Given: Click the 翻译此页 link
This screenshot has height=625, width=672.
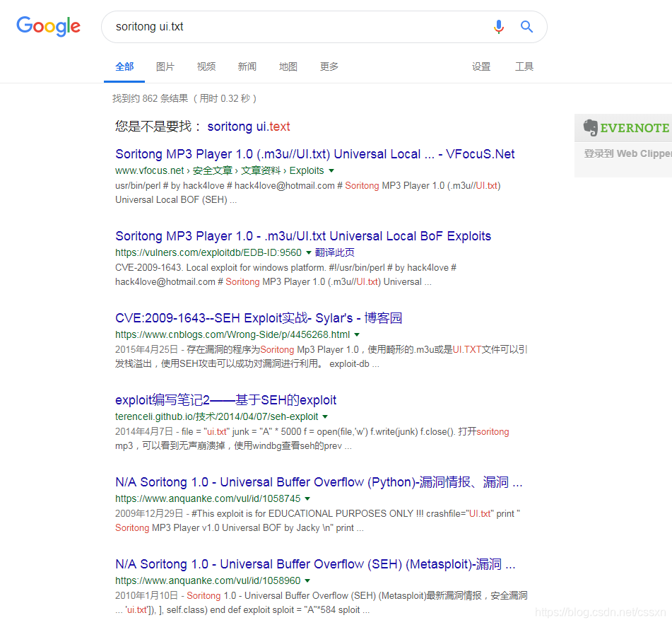Looking at the screenshot, I should click(335, 252).
